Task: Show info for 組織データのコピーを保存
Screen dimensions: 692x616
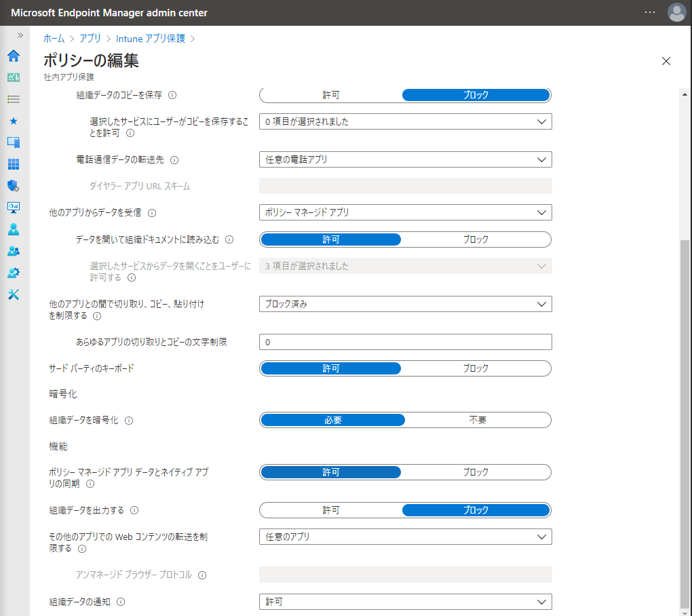Action: tap(172, 95)
